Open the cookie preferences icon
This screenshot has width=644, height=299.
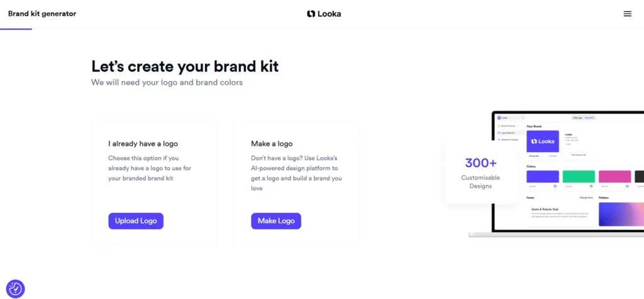[x=15, y=289]
